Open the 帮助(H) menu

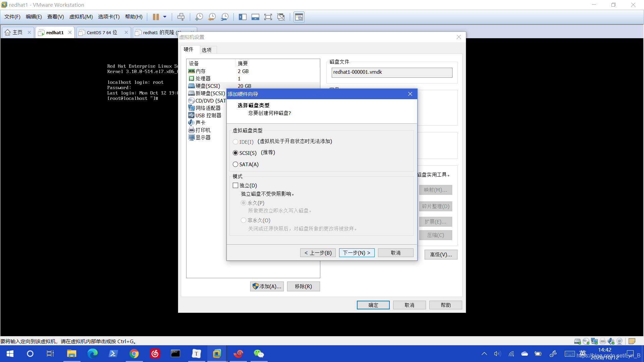coord(133,17)
